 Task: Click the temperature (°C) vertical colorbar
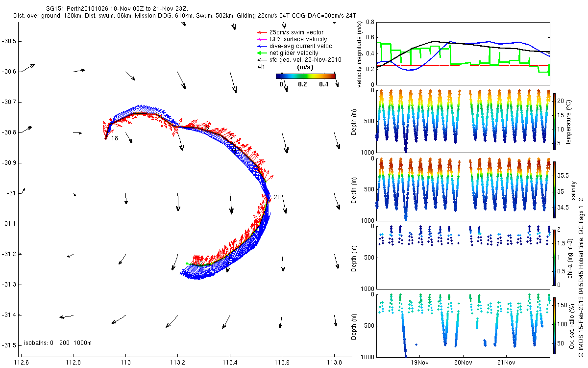[555, 121]
